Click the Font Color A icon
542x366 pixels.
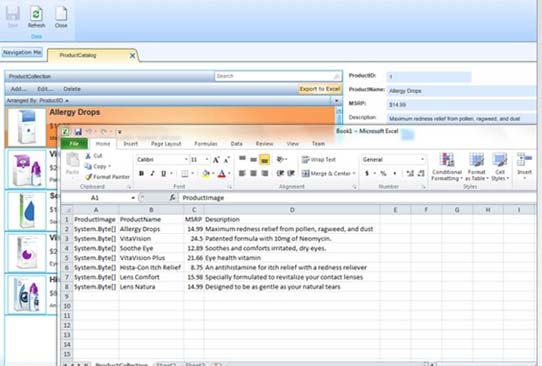click(222, 173)
